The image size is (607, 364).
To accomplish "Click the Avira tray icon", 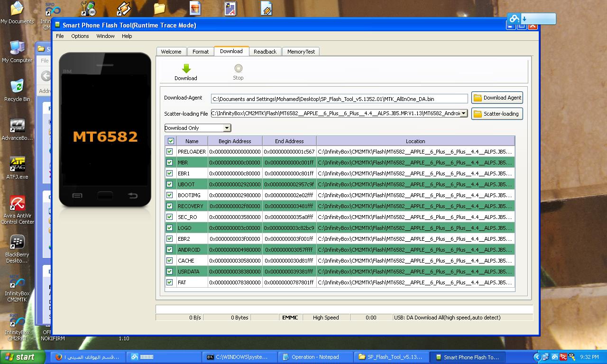I will point(563,357).
